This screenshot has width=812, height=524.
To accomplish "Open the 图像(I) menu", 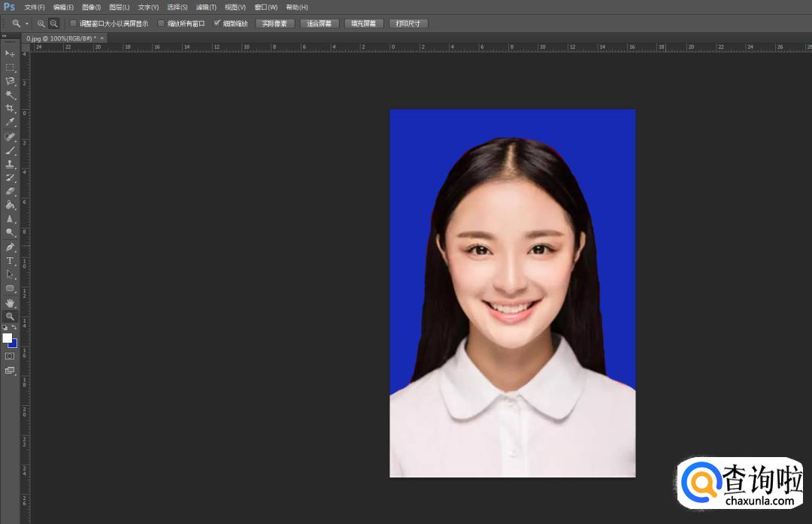I will tap(91, 7).
